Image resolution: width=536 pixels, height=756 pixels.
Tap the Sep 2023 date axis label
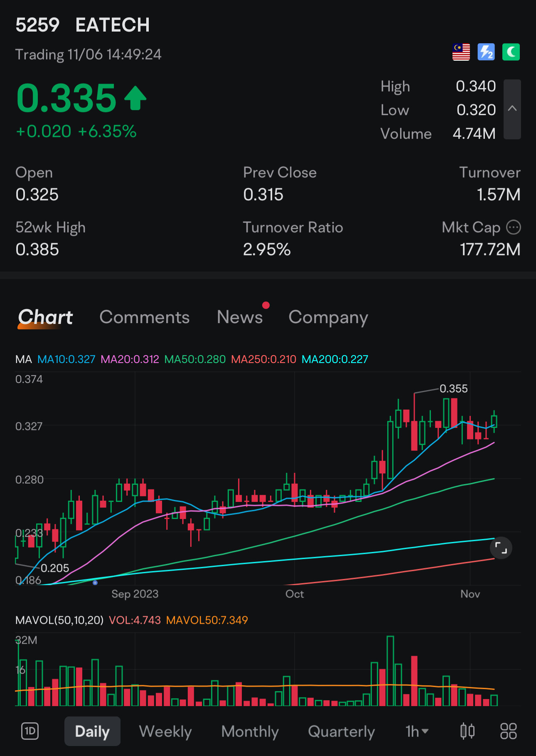135,594
